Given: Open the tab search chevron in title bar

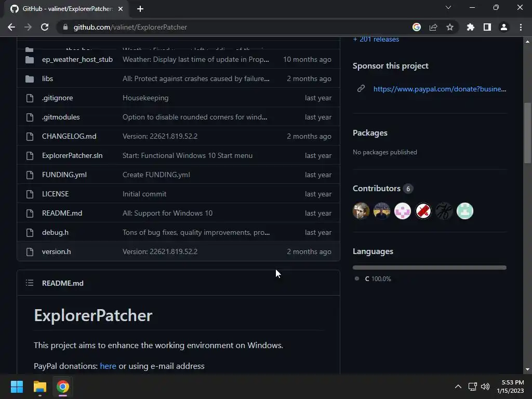Looking at the screenshot, I should 448,7.
